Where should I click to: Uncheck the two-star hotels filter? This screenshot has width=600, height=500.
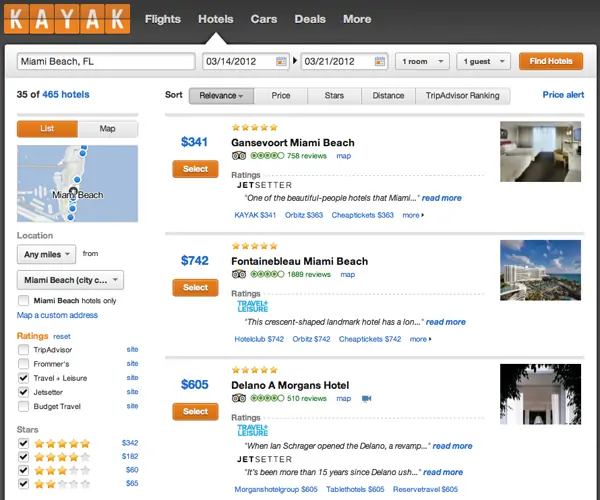click(23, 484)
